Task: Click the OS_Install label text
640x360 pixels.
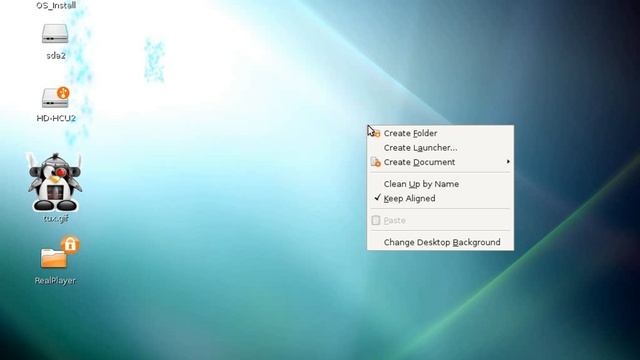Action: point(56,5)
